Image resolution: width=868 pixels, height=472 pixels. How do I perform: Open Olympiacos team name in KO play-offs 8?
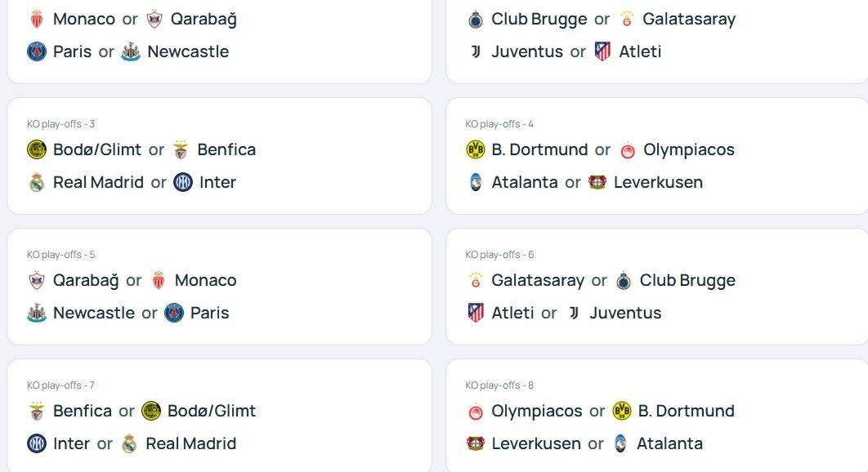click(536, 411)
